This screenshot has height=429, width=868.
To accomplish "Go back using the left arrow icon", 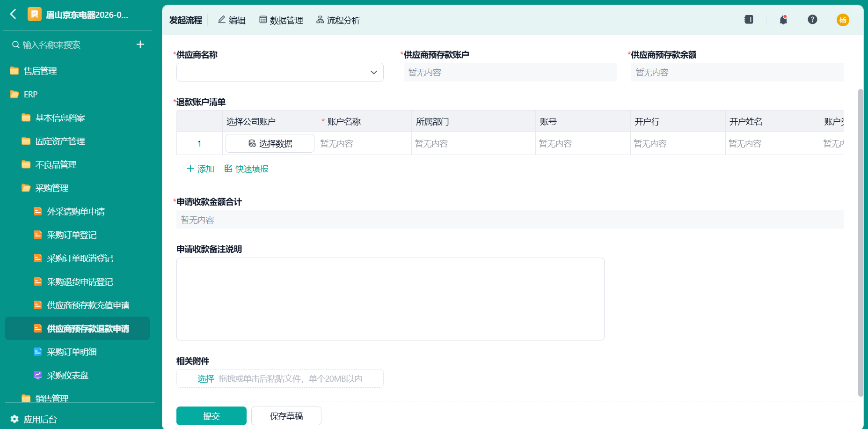I will (13, 14).
